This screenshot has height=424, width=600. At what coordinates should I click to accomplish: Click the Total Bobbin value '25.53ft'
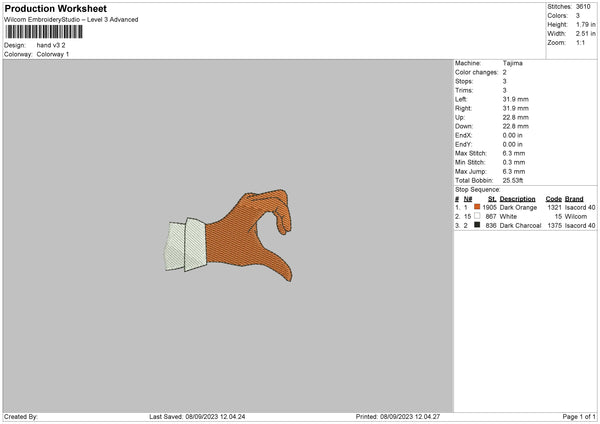(513, 181)
